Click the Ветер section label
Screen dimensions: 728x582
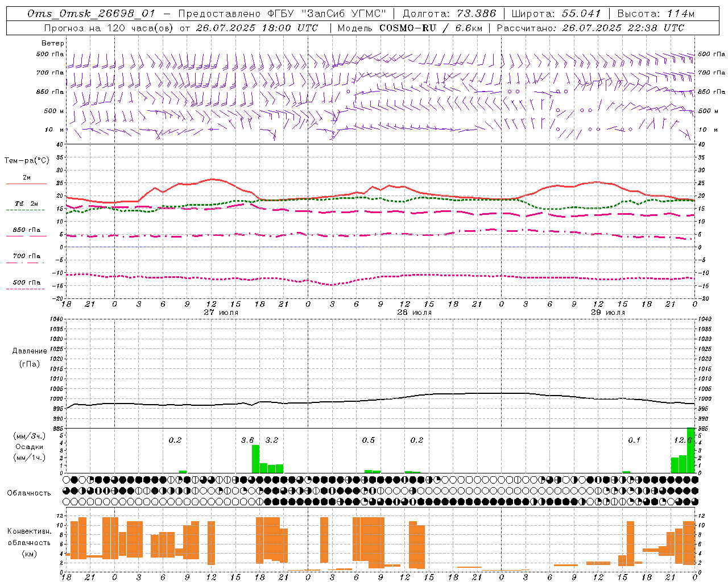53,43
